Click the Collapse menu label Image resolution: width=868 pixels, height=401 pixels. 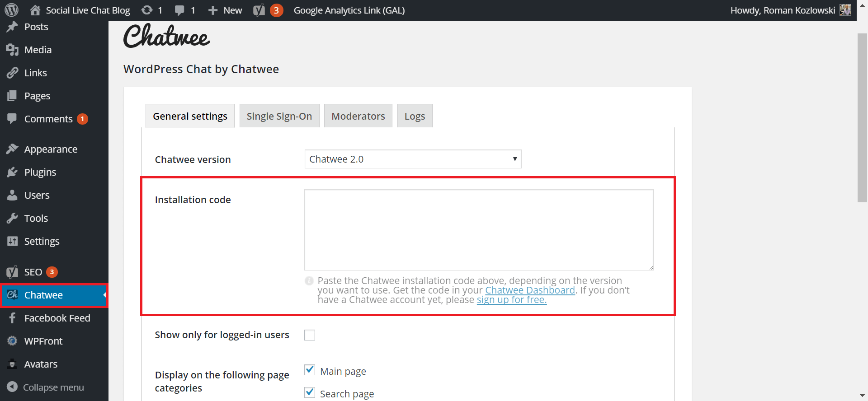click(53, 387)
